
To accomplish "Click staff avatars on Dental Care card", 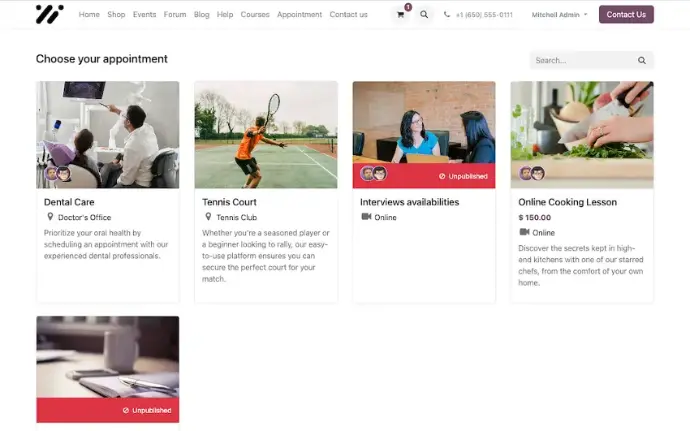I will click(57, 173).
